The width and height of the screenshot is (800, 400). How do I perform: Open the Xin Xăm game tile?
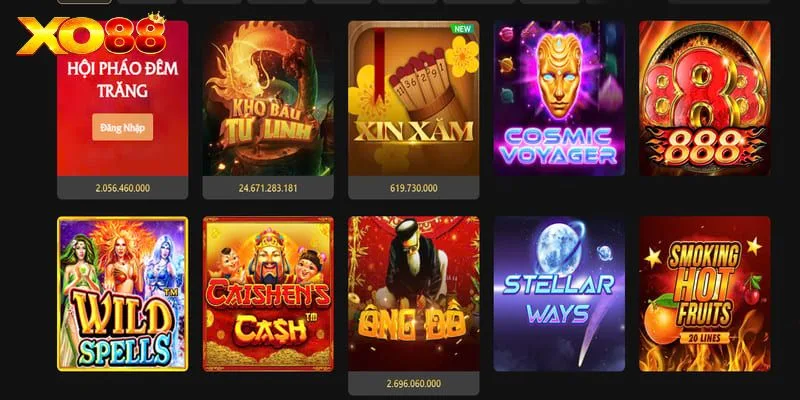pos(414,98)
